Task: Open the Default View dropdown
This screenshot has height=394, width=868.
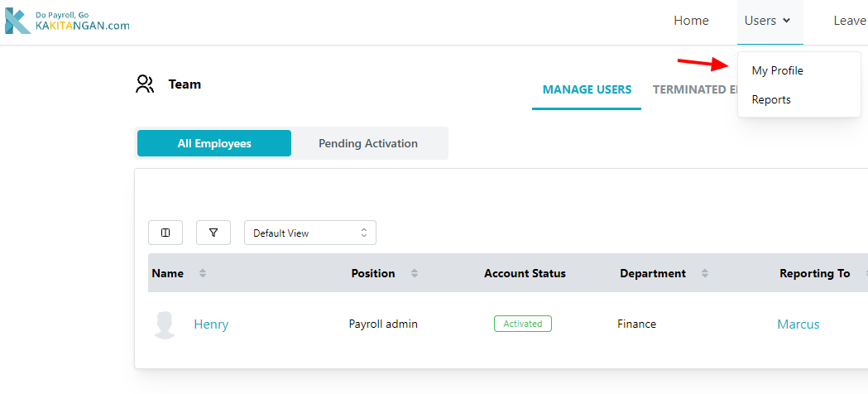Action: click(310, 233)
